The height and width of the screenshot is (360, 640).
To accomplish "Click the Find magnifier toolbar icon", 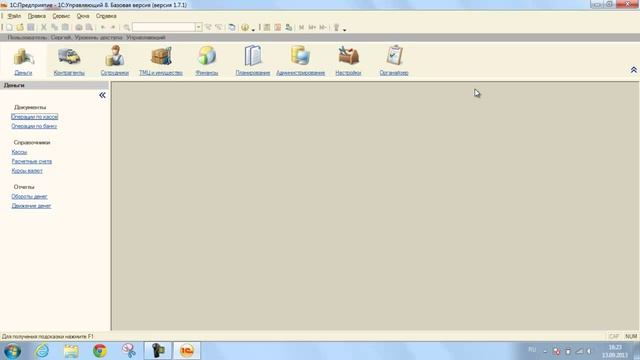I will [x=127, y=27].
